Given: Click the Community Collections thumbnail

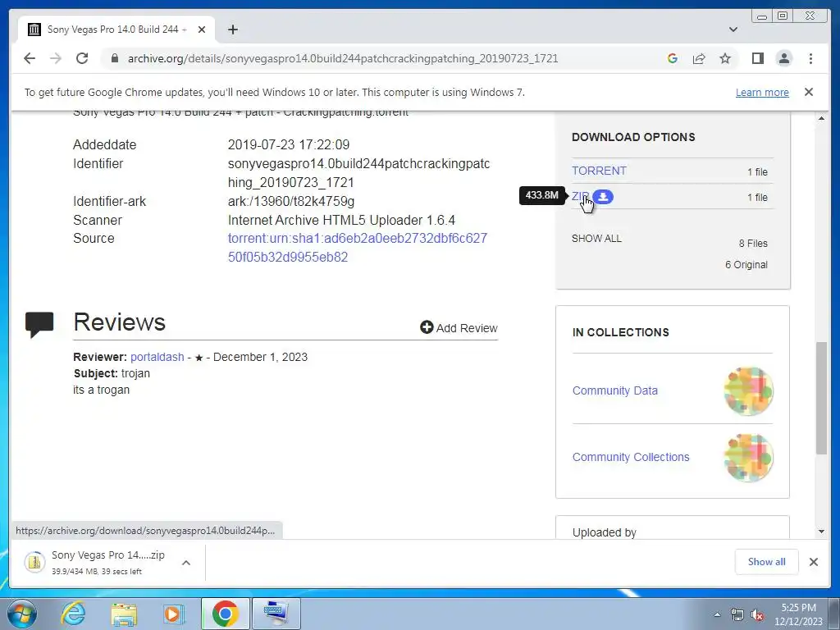Looking at the screenshot, I should point(748,458).
